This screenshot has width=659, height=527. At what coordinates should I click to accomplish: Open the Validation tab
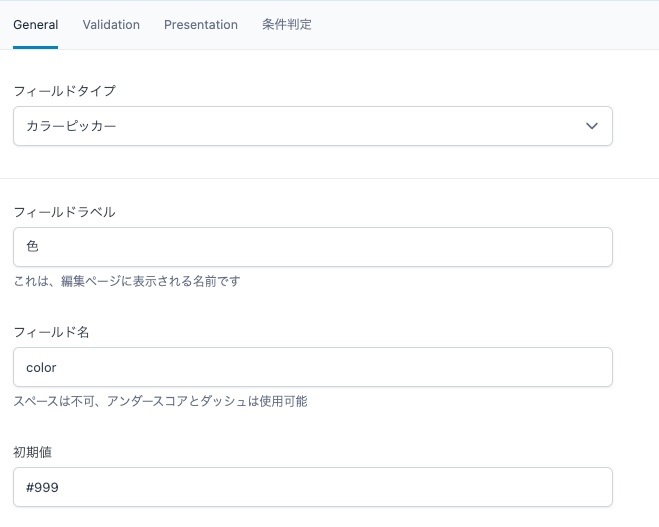pos(111,25)
